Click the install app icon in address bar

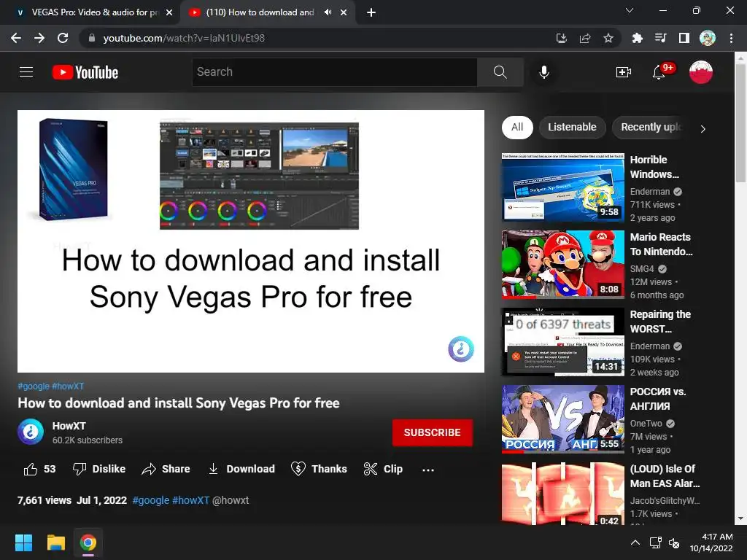coord(561,38)
